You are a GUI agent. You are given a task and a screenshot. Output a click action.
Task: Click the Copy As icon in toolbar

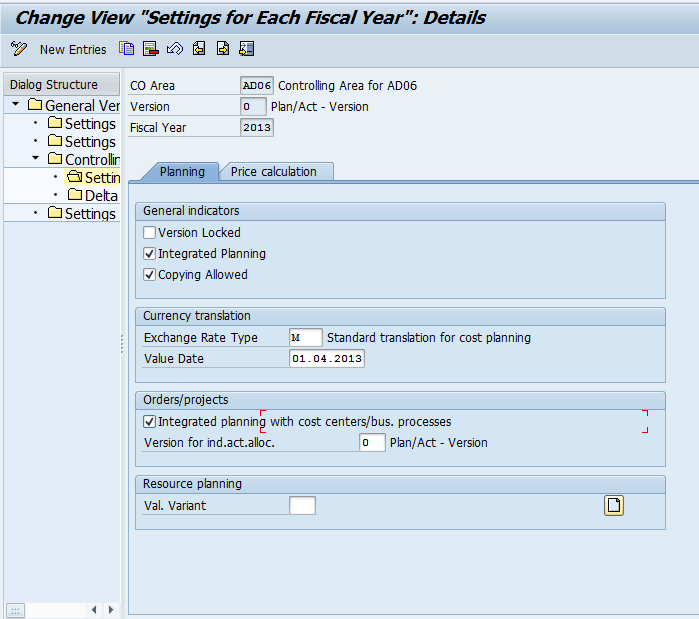pos(127,48)
